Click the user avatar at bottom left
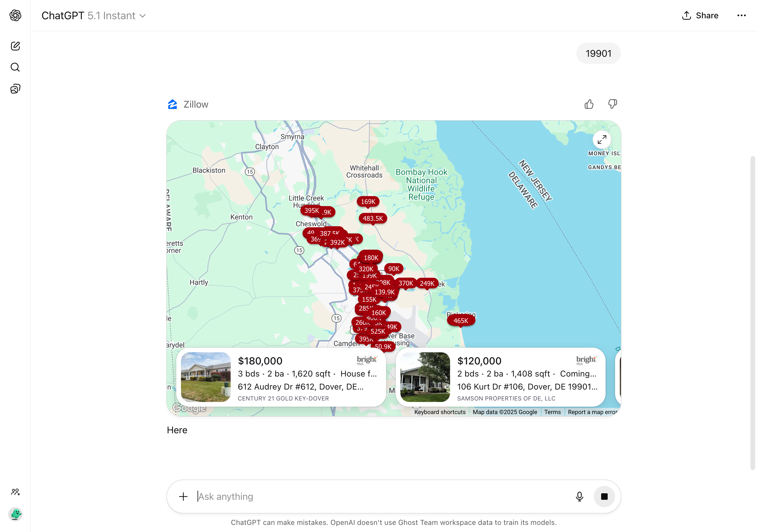The width and height of the screenshot is (757, 532). (15, 514)
